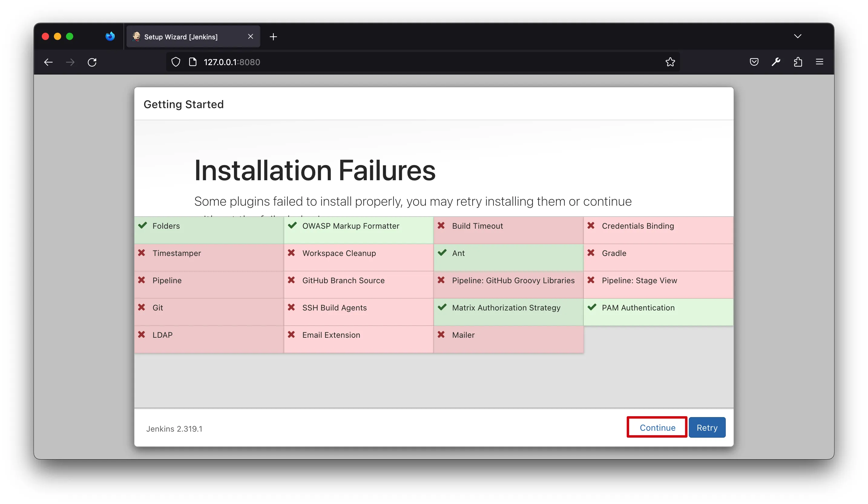This screenshot has height=504, width=868.
Task: Bookmark this page with the star
Action: click(670, 62)
